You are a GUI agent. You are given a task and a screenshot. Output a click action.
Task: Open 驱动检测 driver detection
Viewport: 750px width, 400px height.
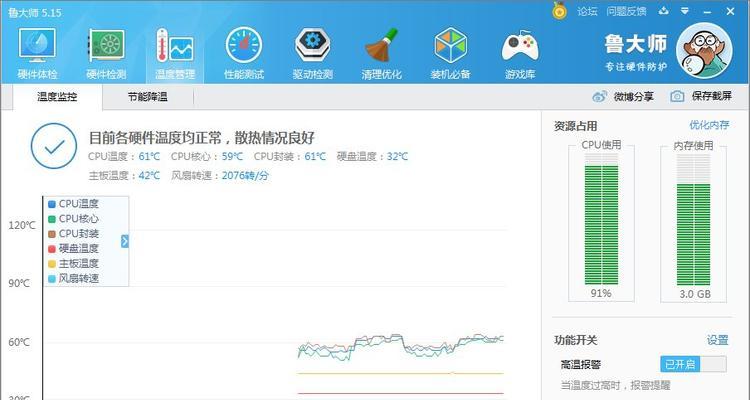[312, 54]
